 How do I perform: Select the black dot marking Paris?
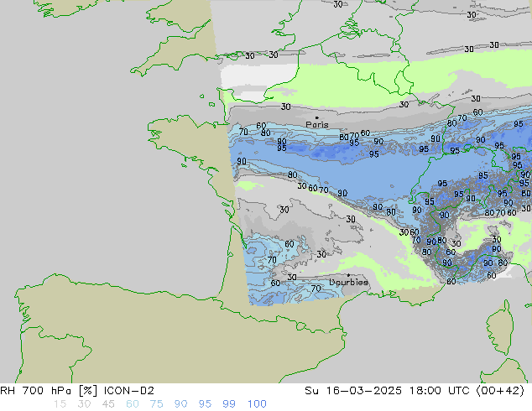click(x=317, y=117)
